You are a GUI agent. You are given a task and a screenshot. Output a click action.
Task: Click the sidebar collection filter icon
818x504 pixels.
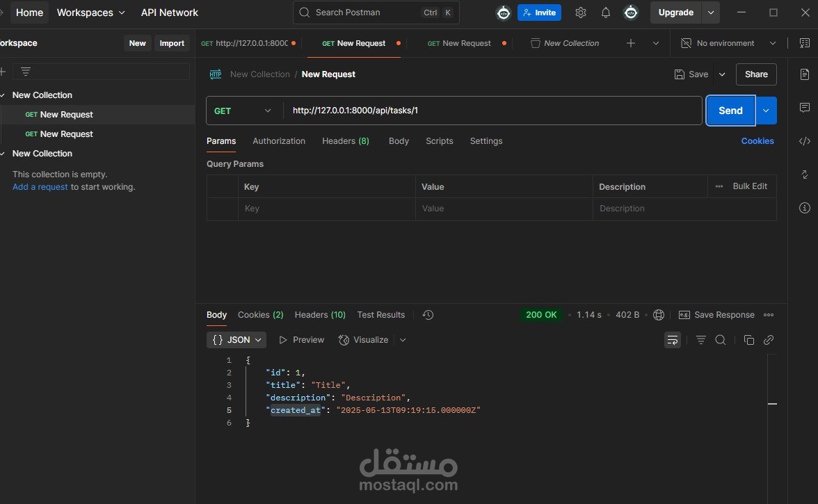click(25, 72)
